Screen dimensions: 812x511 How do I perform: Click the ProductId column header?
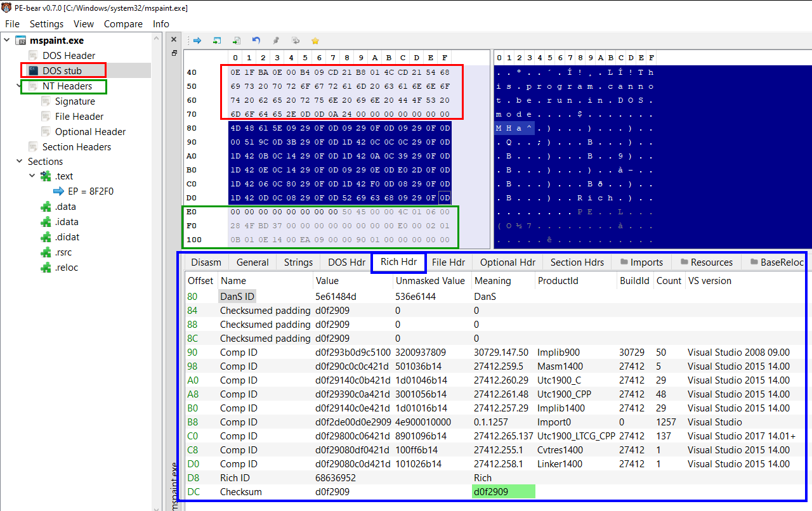click(x=558, y=281)
